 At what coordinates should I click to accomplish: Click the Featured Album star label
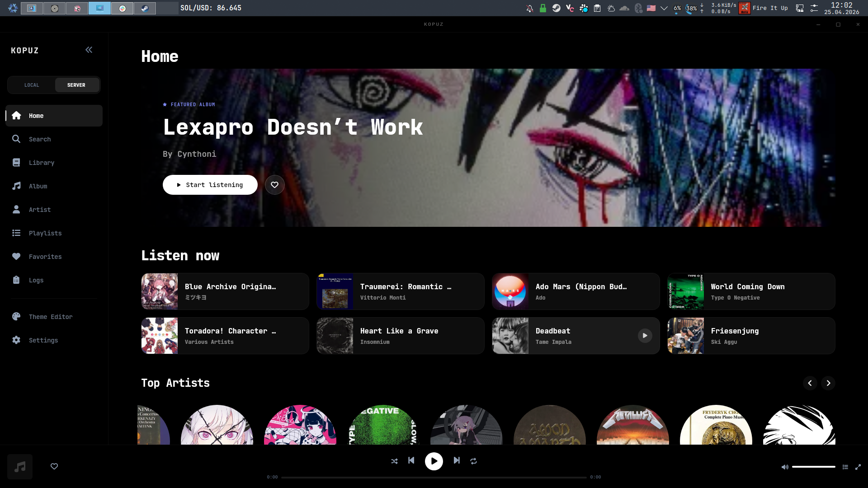pyautogui.click(x=189, y=104)
